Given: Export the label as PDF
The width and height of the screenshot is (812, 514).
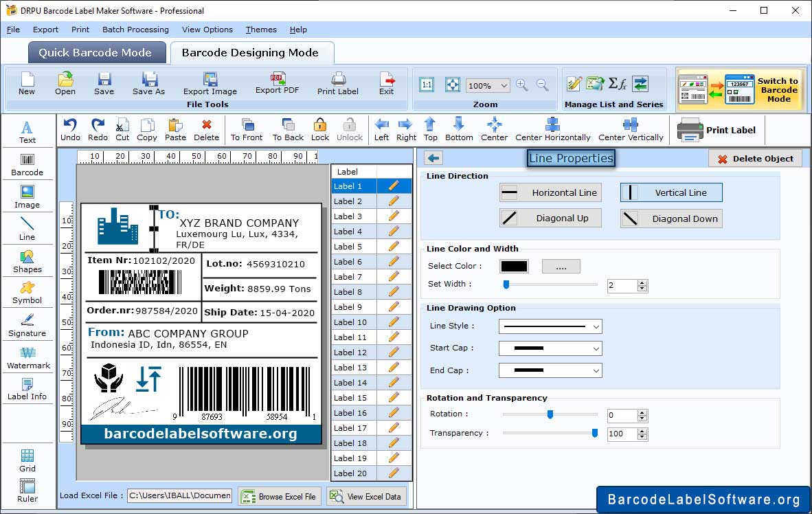Looking at the screenshot, I should tap(278, 83).
